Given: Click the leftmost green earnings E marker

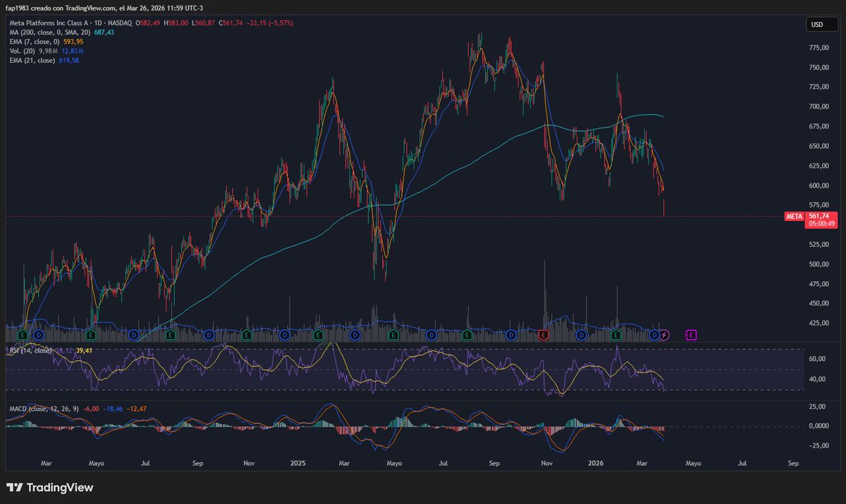Looking at the screenshot, I should [23, 334].
